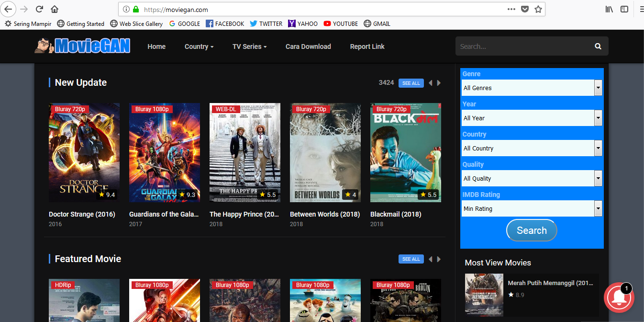644x322 pixels.
Task: Open the Library icon in the toolbar
Action: 609,9
